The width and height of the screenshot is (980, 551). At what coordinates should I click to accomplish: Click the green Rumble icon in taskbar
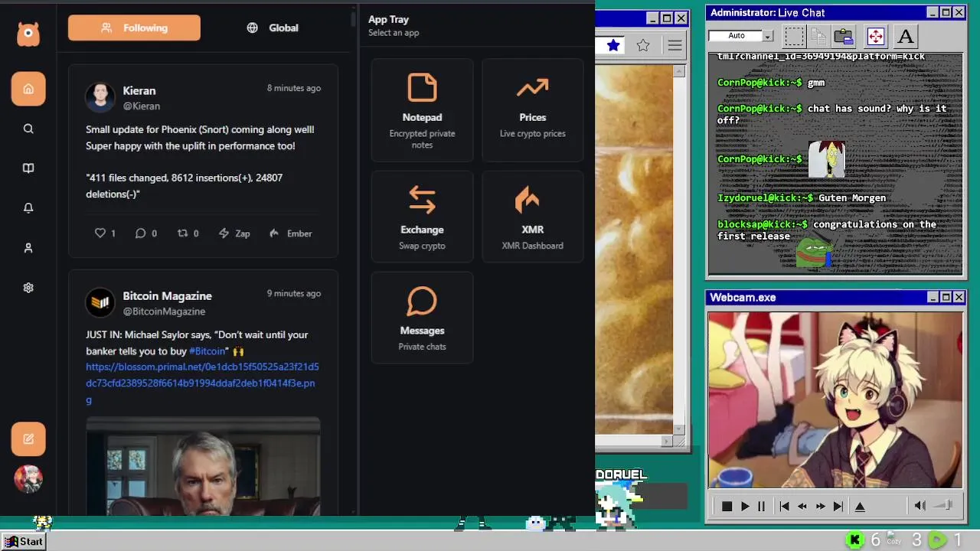pyautogui.click(x=936, y=540)
